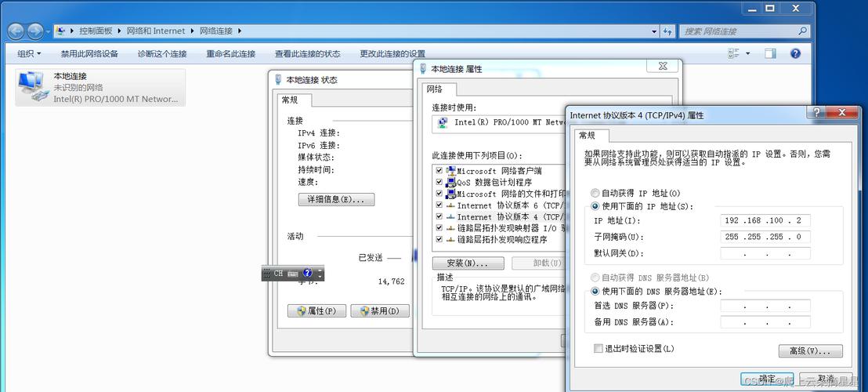Screen dimensions: 868x392
Task: Uncheck Microsoft 网络的文件和打印 checkbox
Action: (x=439, y=194)
